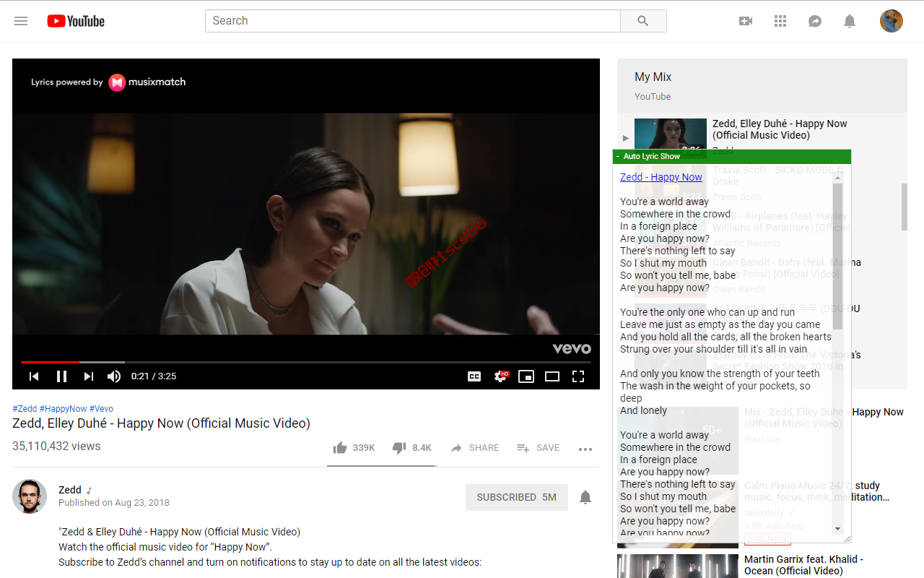The image size is (924, 578).
Task: Open the hamburger guide menu
Action: pyautogui.click(x=21, y=21)
